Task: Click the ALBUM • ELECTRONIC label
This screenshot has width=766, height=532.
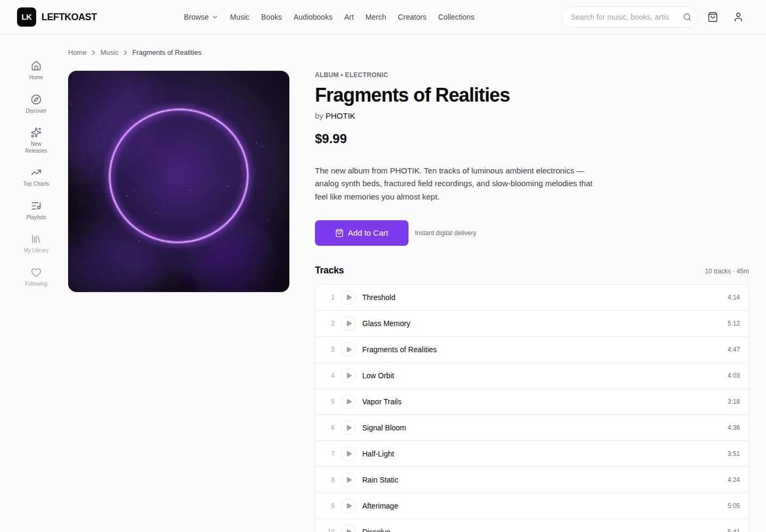Action: (x=352, y=75)
